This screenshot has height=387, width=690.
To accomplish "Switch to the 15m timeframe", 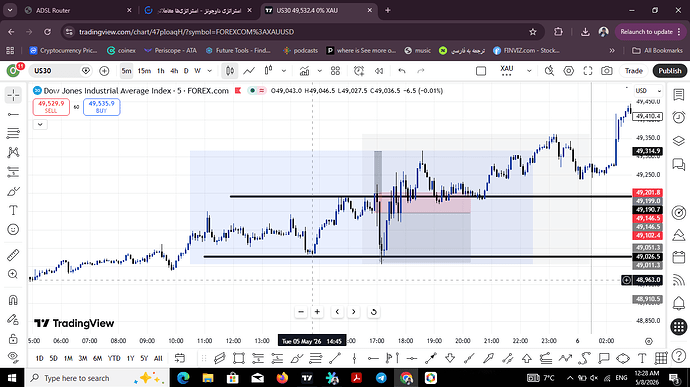I will click(x=144, y=71).
